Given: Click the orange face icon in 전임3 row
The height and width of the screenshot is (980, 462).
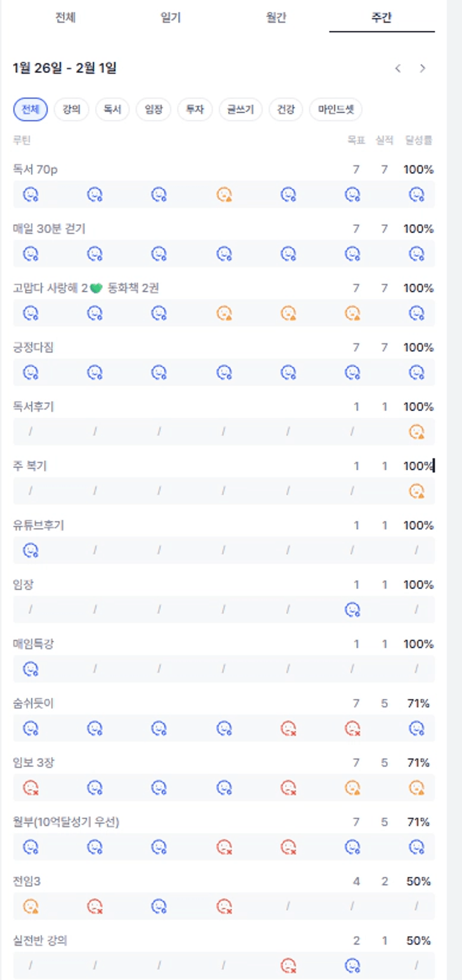Looking at the screenshot, I should 31,906.
